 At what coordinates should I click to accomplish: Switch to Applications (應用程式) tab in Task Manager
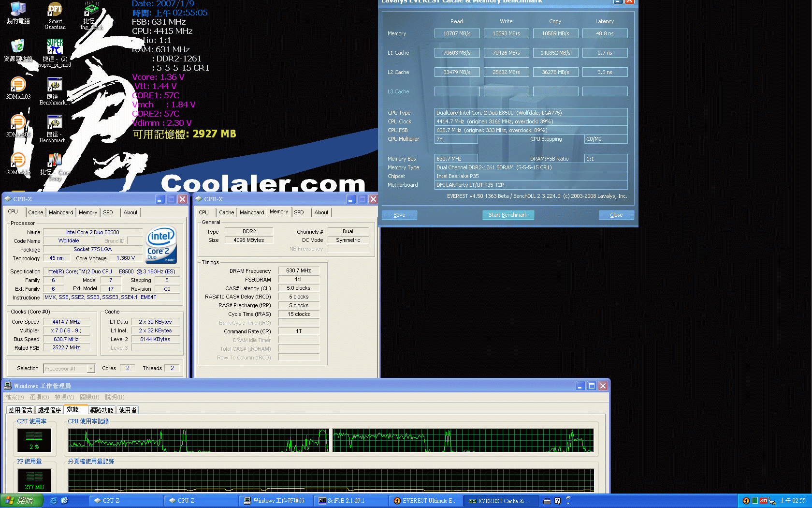tap(21, 410)
